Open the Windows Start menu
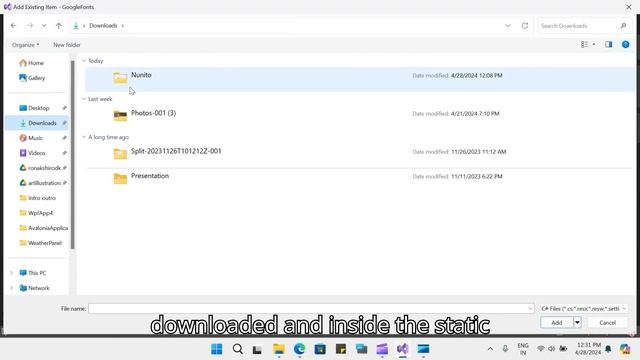Image resolution: width=640 pixels, height=360 pixels. tap(217, 349)
